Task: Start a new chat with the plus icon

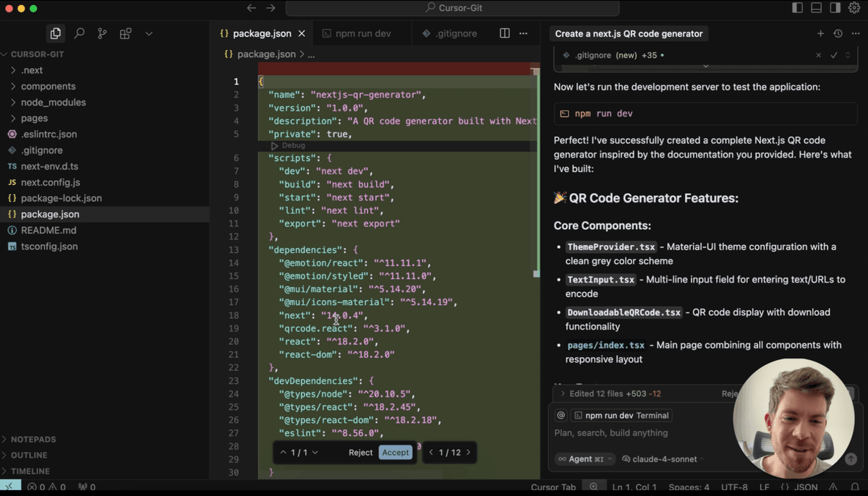Action: pyautogui.click(x=820, y=33)
